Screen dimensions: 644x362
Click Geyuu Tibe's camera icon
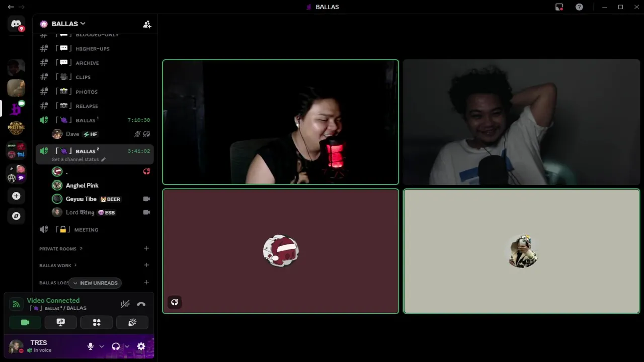(x=146, y=199)
